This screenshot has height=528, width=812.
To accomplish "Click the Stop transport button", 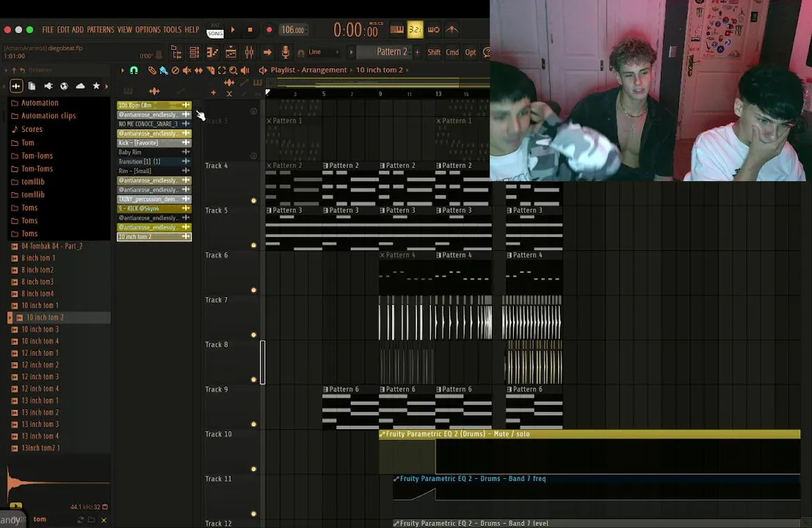I will 250,30.
